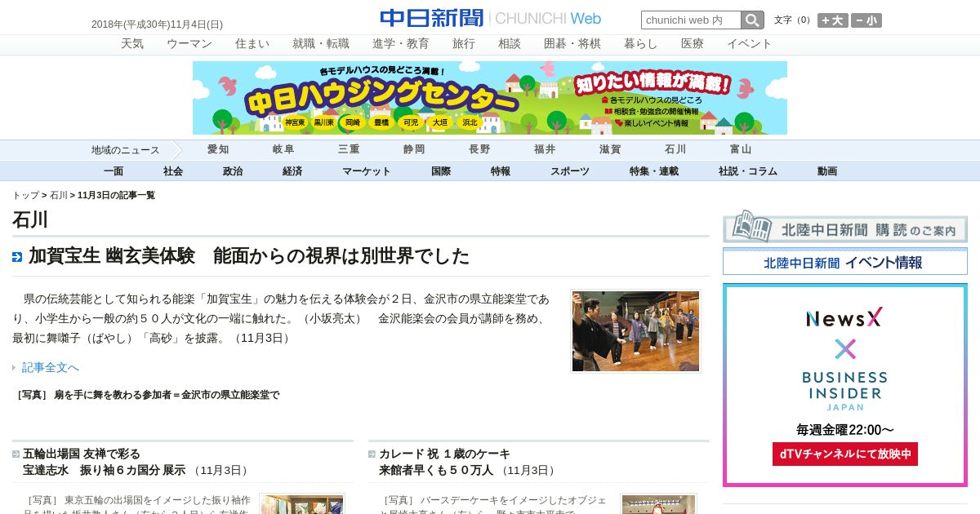Click the 写真 caption about 扇を手に舞

coord(148,395)
